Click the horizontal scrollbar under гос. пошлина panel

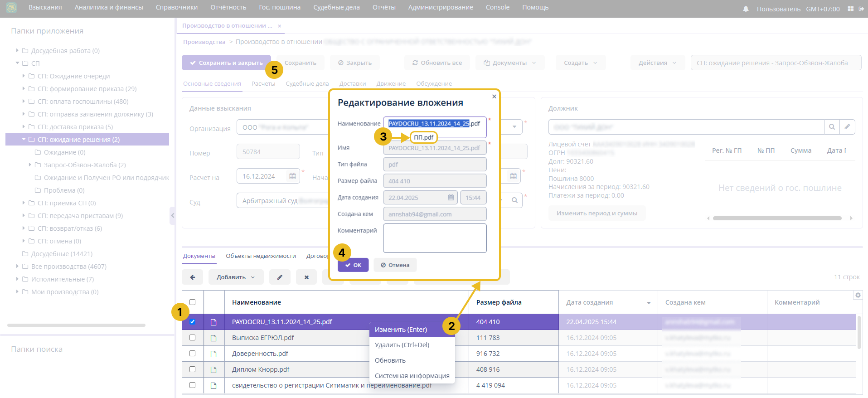coord(777,218)
